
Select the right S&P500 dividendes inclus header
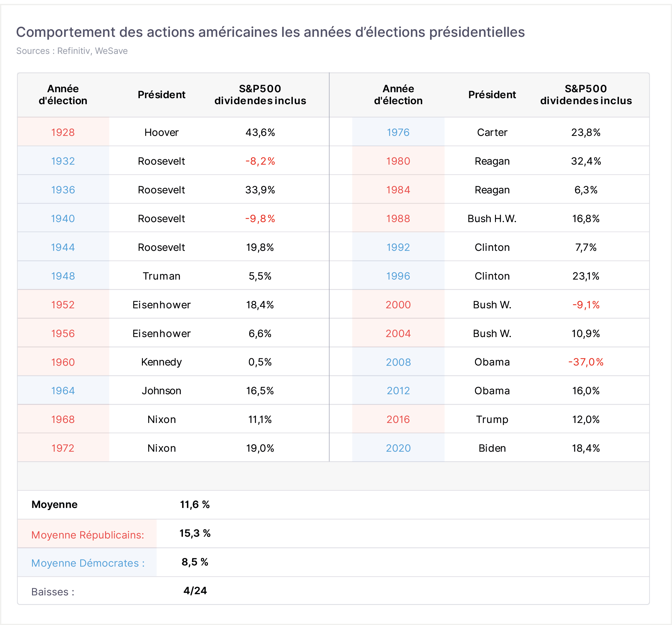click(585, 95)
